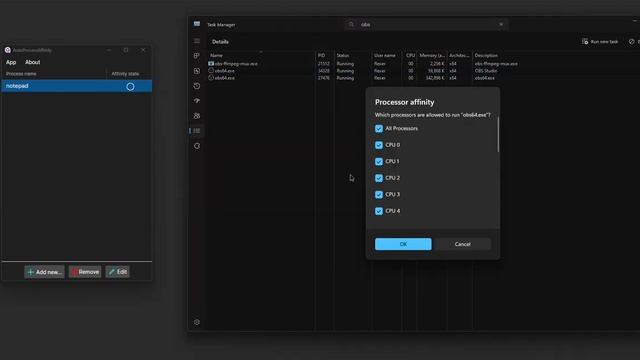
Task: Click the search magnifier icon in Task Manager
Action: [351, 24]
